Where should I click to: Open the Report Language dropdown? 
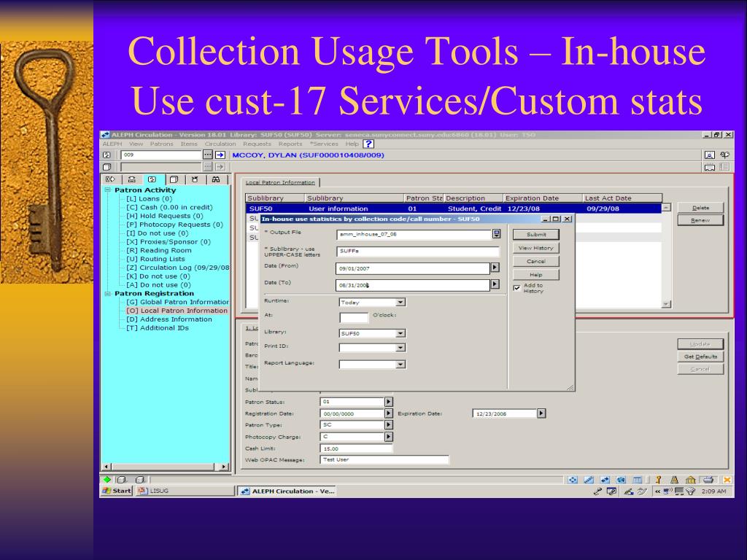pyautogui.click(x=400, y=365)
